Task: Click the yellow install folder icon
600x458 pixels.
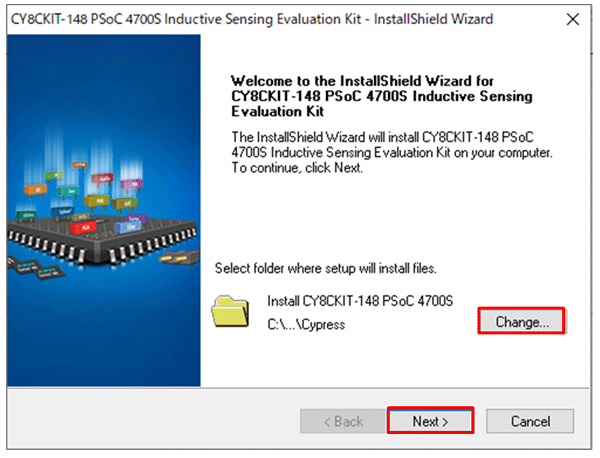Action: click(230, 311)
